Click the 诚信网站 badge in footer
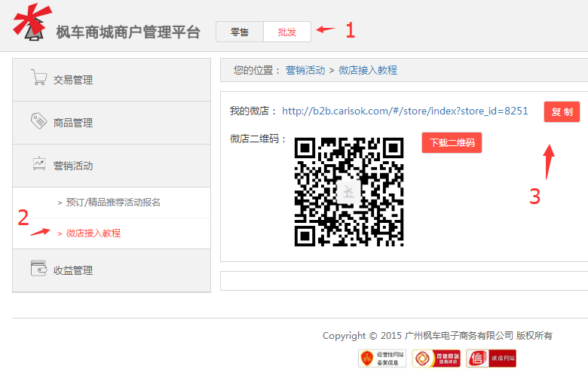The height and width of the screenshot is (375, 588). coord(491,358)
